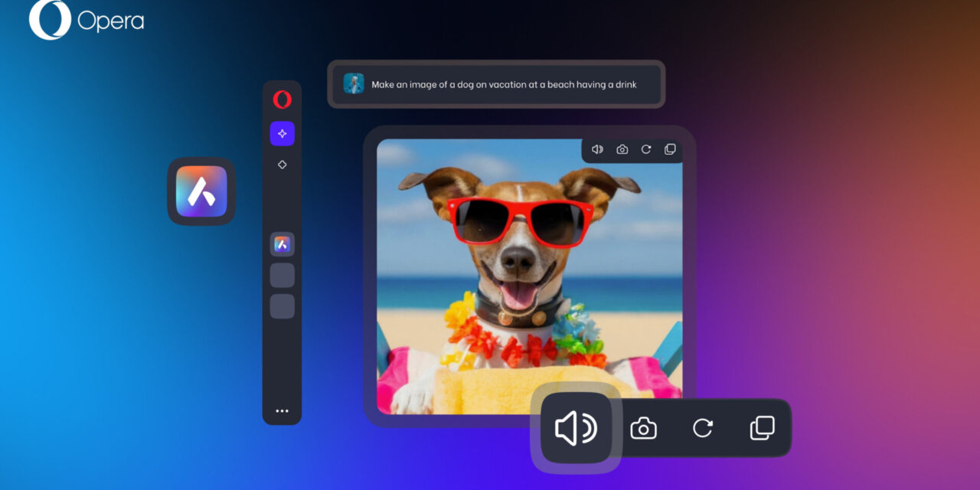The width and height of the screenshot is (980, 490).
Task: Click the user avatar in the prompt bar
Action: [x=354, y=83]
